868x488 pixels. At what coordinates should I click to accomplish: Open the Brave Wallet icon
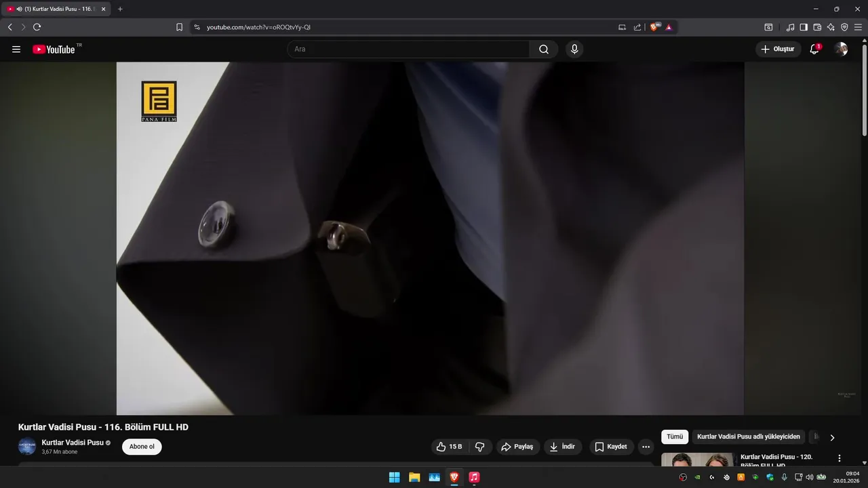tap(817, 27)
